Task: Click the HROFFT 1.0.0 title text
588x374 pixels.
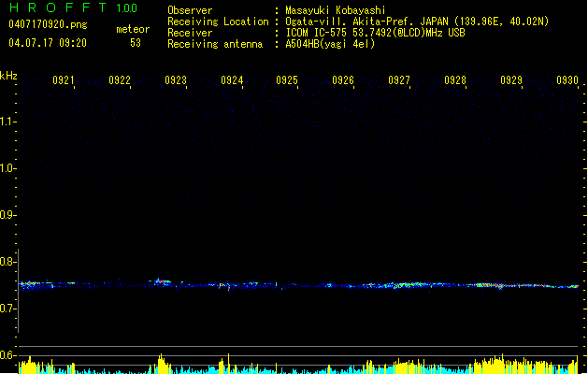Action: [73, 7]
